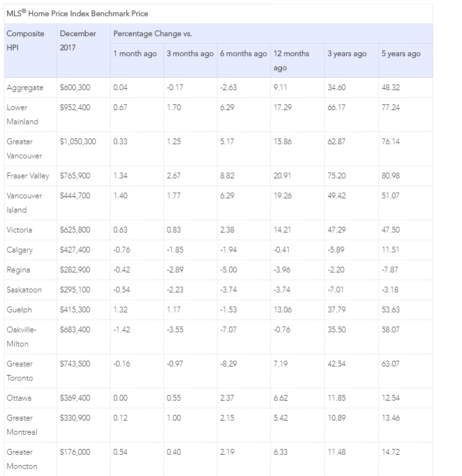Click the 12 months ago header

(x=291, y=61)
